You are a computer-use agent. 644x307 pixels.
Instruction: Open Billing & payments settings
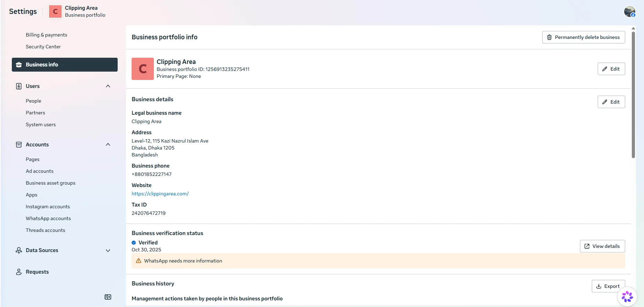[47, 35]
